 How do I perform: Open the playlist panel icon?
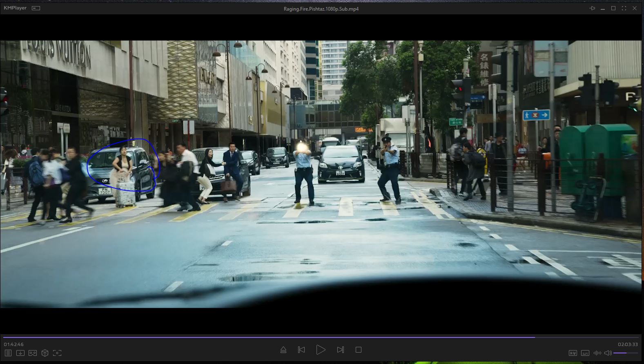pos(8,353)
